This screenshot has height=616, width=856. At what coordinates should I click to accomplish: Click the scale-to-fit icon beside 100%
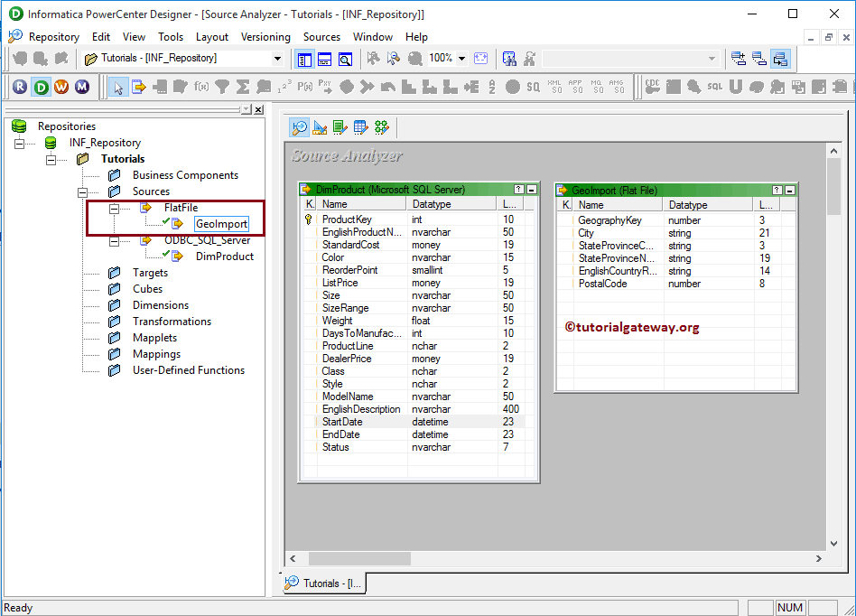(x=481, y=58)
